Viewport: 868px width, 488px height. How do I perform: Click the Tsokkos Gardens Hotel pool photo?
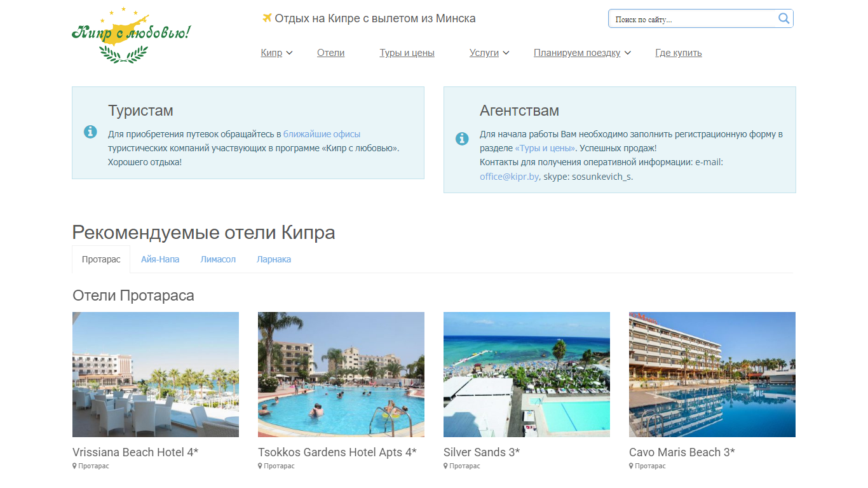[341, 374]
